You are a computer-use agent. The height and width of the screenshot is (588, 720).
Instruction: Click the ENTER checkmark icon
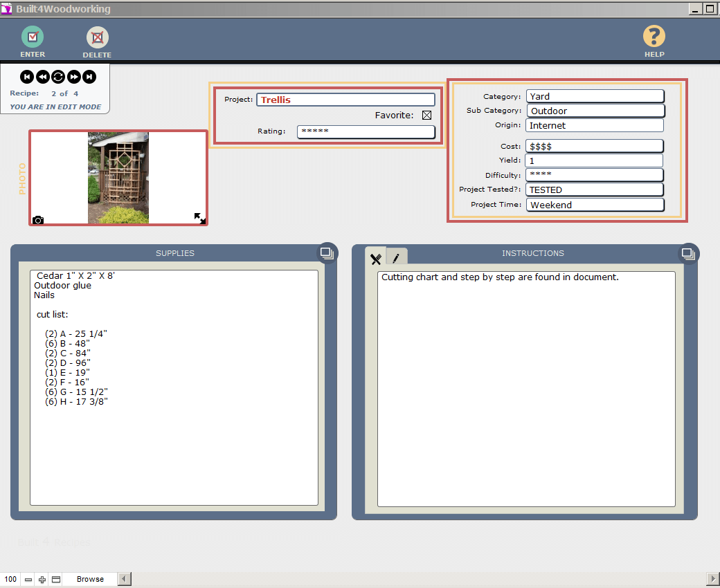pos(33,37)
